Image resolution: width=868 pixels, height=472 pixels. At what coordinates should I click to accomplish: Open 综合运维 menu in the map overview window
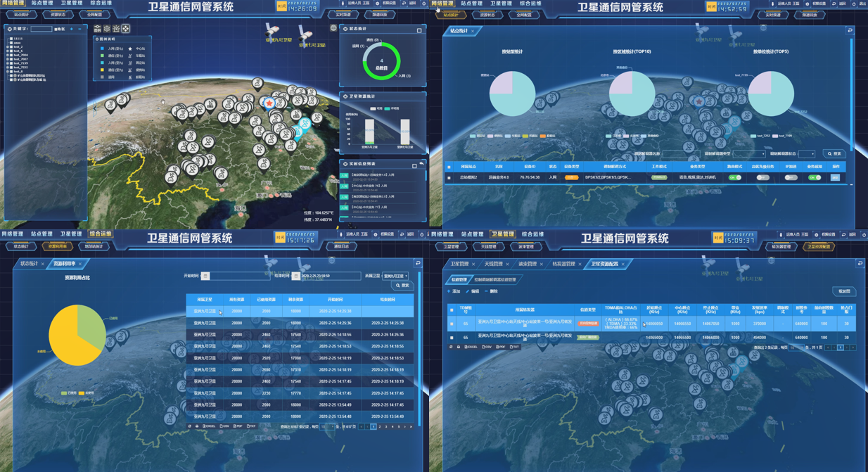pyautogui.click(x=101, y=4)
